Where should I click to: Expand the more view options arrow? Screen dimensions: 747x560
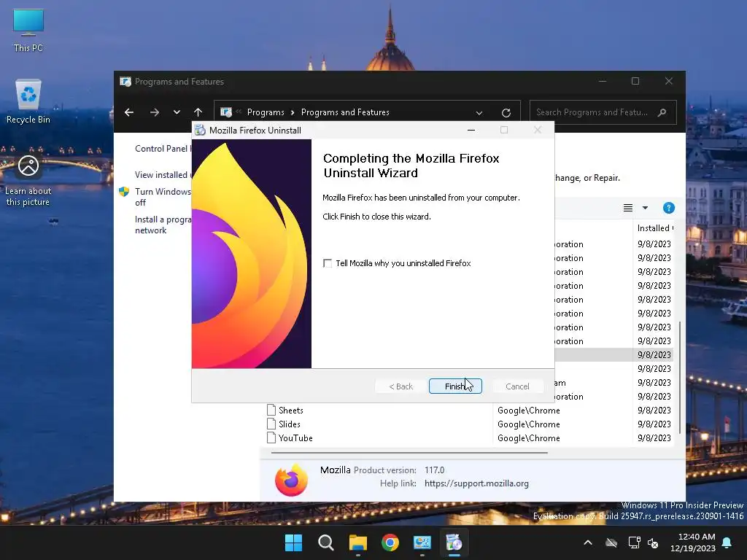point(645,208)
